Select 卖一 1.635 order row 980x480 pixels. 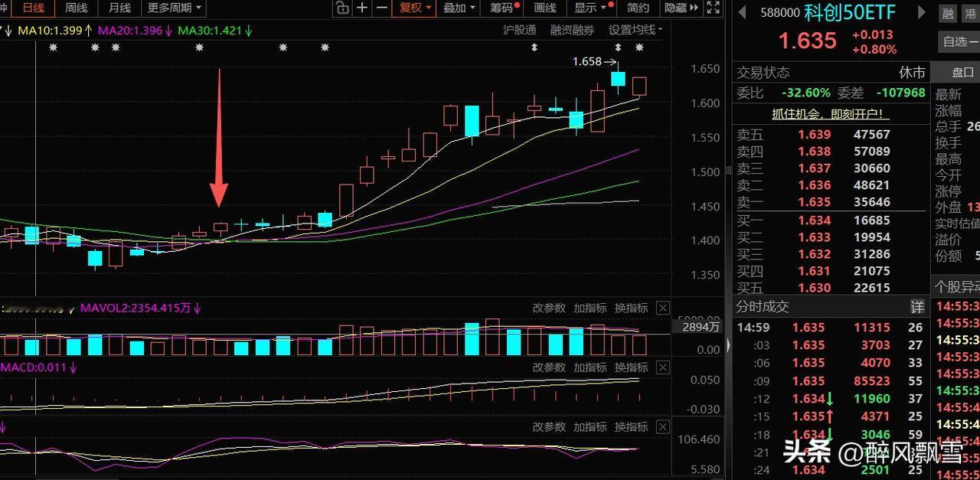coord(830,202)
